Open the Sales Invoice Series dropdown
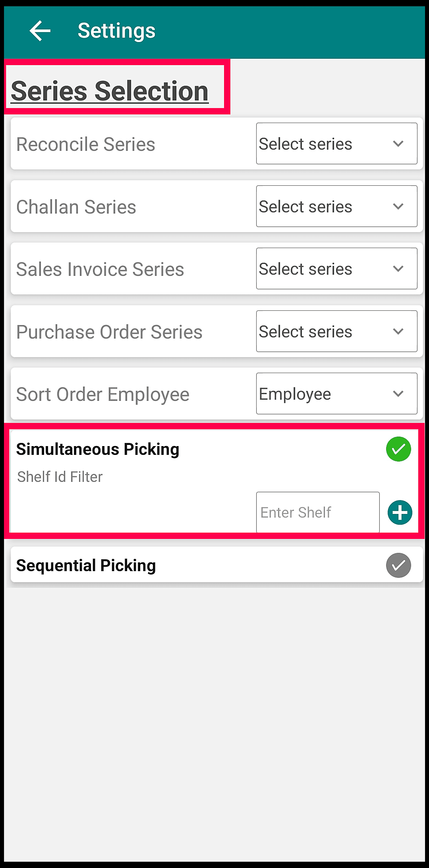This screenshot has width=429, height=868. pos(336,269)
